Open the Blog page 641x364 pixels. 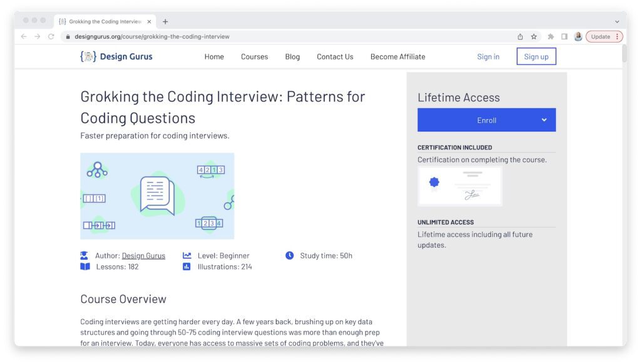point(292,56)
